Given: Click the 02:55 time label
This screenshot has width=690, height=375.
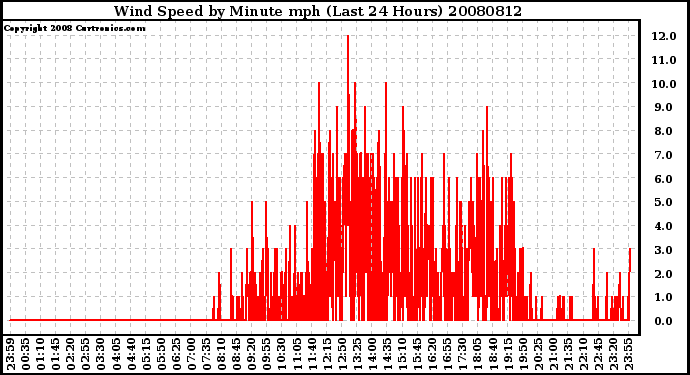Looking at the screenshot, I should 86,355.
